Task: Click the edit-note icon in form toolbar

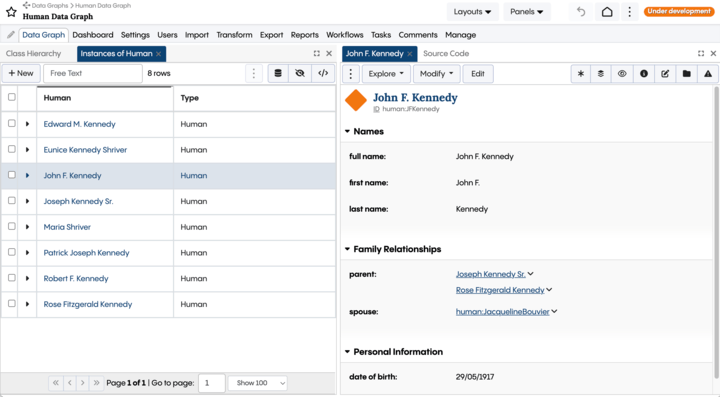Action: [665, 73]
